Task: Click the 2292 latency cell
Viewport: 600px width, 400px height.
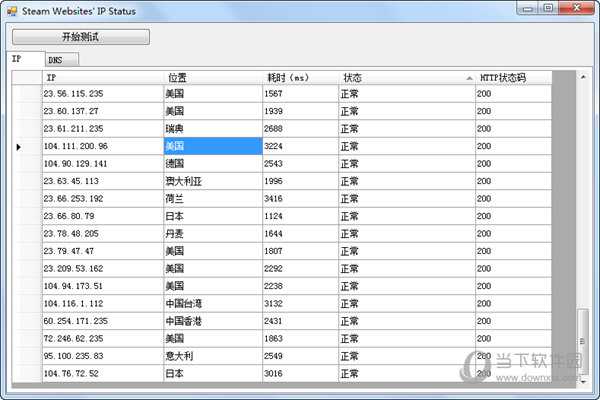Action: (x=300, y=269)
